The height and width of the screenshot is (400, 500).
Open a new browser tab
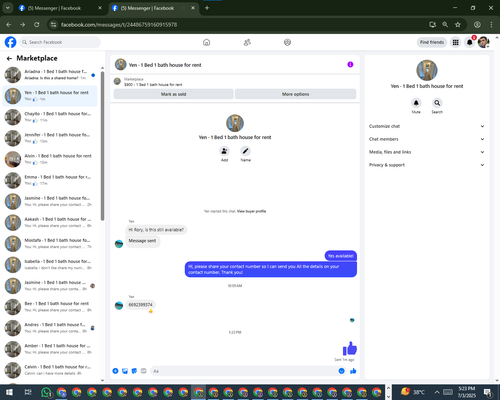(207, 8)
